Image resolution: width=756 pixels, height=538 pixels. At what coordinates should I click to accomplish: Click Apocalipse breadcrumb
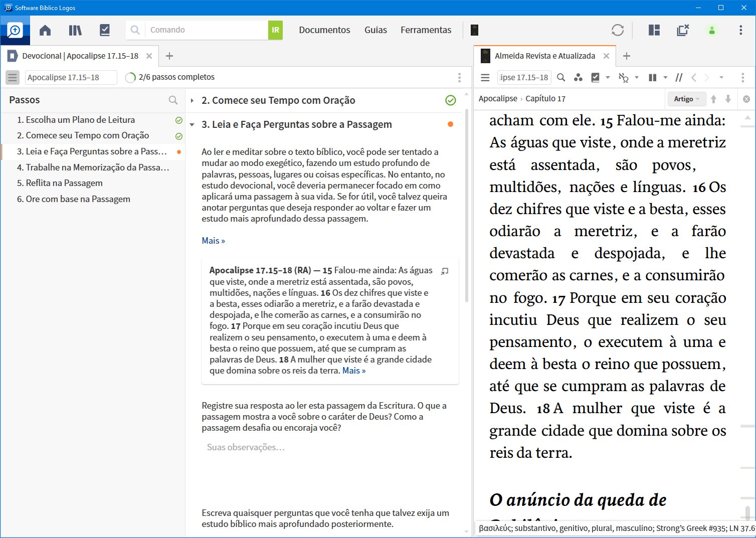[x=498, y=98]
